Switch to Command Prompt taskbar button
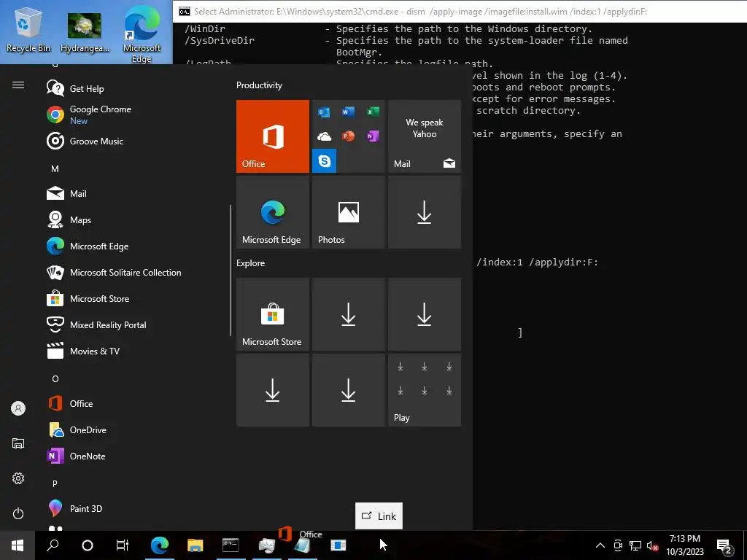The image size is (747, 560). tap(231, 545)
